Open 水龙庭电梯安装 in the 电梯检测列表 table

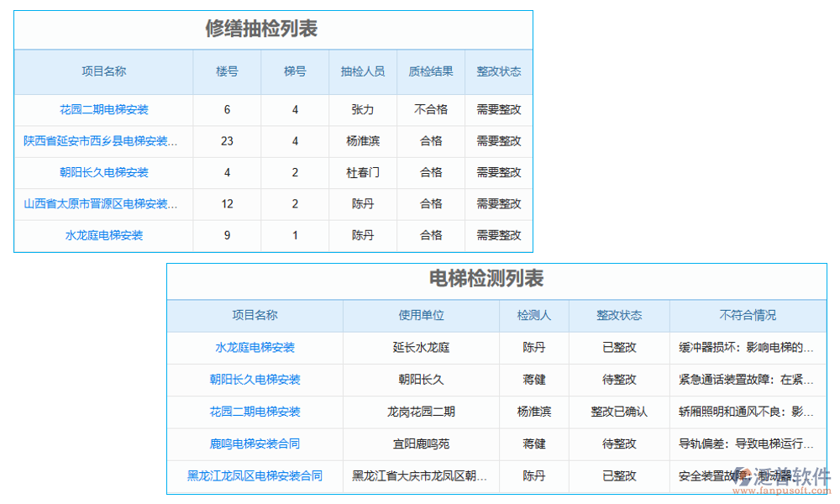click(x=255, y=348)
